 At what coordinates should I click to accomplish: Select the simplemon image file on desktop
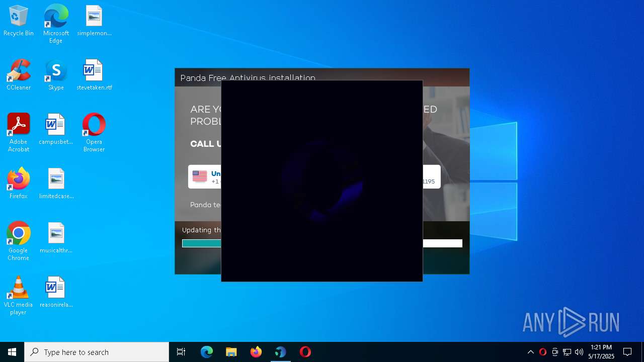coord(94,21)
